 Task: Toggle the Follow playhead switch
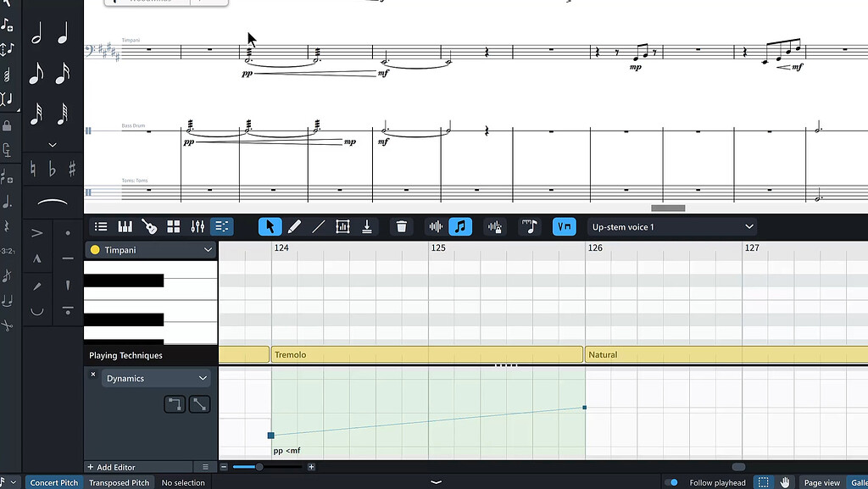(672, 482)
